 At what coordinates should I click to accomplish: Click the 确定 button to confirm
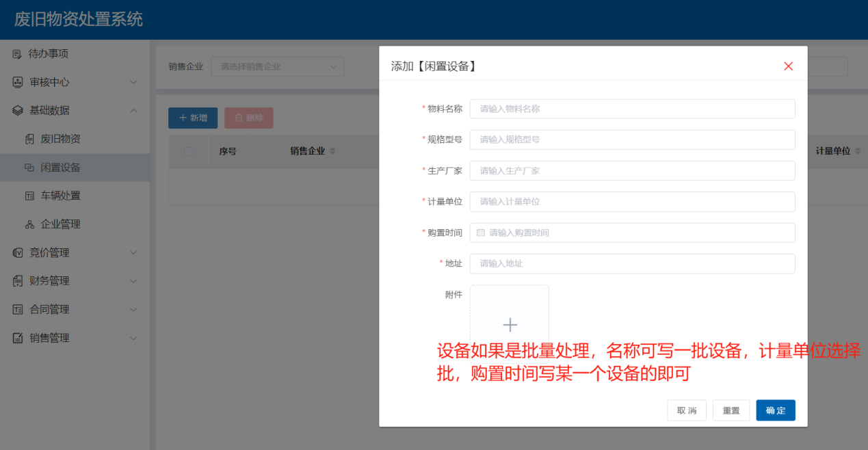coord(775,410)
